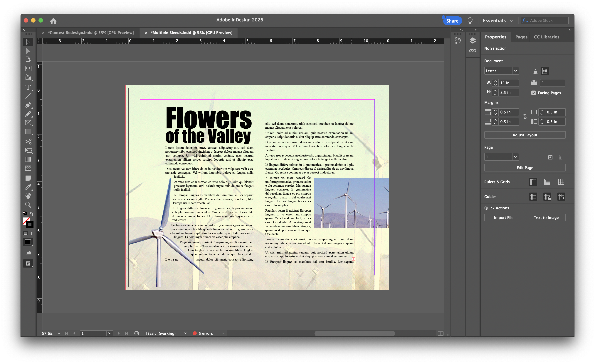Switch to Contest Redesign.indd tab
Image resolution: width=595 pixels, height=364 pixels.
pos(91,33)
